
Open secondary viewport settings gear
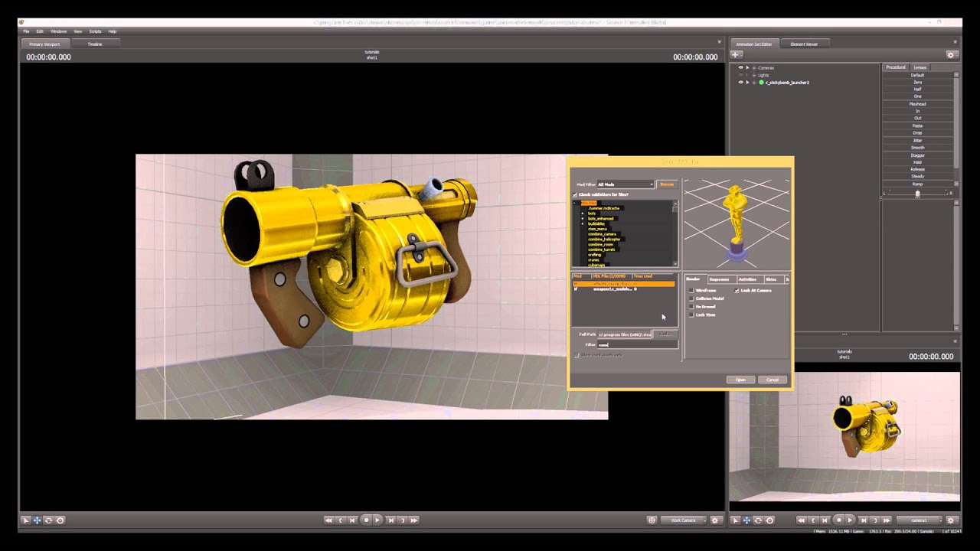point(951,520)
